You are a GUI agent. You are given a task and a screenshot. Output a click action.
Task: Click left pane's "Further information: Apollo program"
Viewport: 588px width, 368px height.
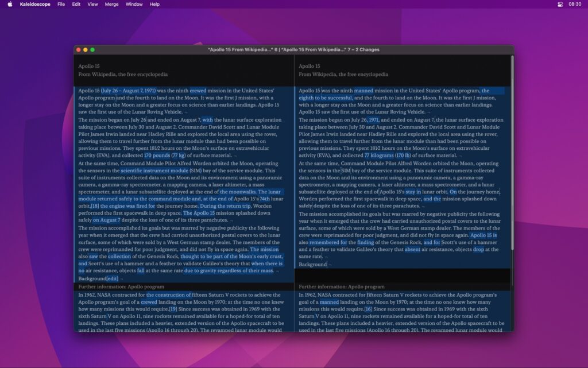point(121,286)
